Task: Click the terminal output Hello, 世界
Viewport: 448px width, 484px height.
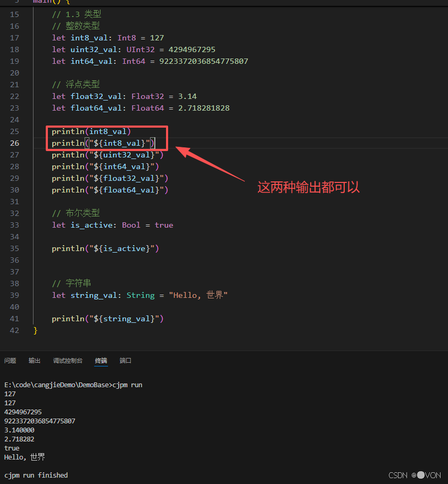Action: pos(24,457)
